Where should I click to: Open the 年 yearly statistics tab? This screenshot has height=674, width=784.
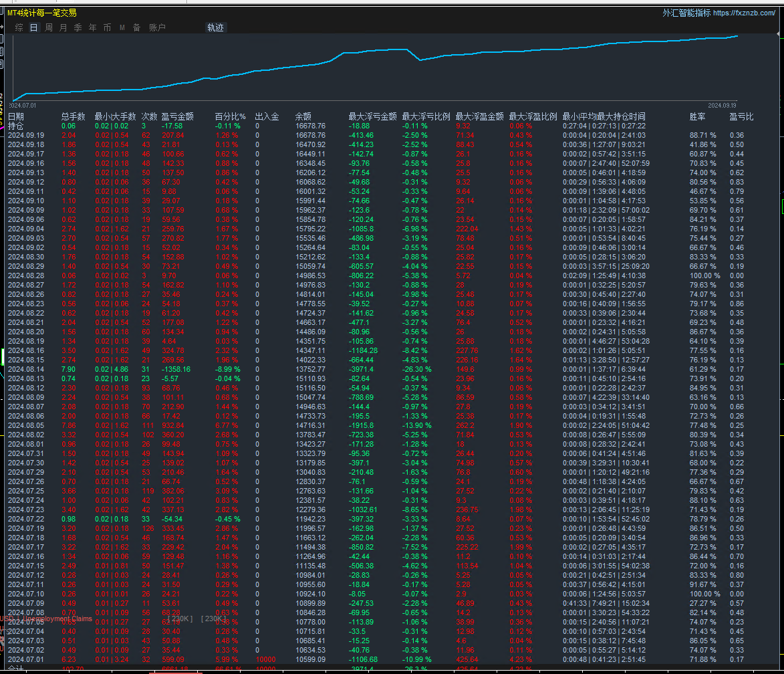tap(92, 27)
